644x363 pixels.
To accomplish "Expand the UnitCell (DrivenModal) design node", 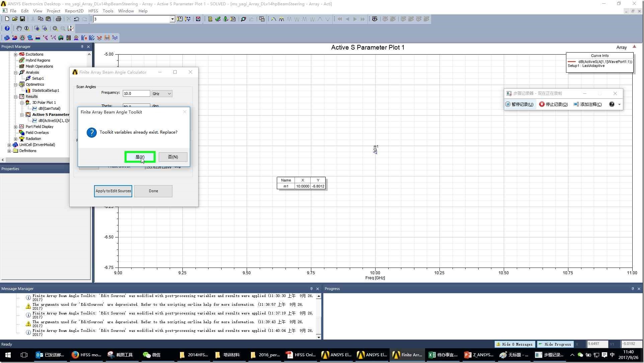I will click(9, 145).
